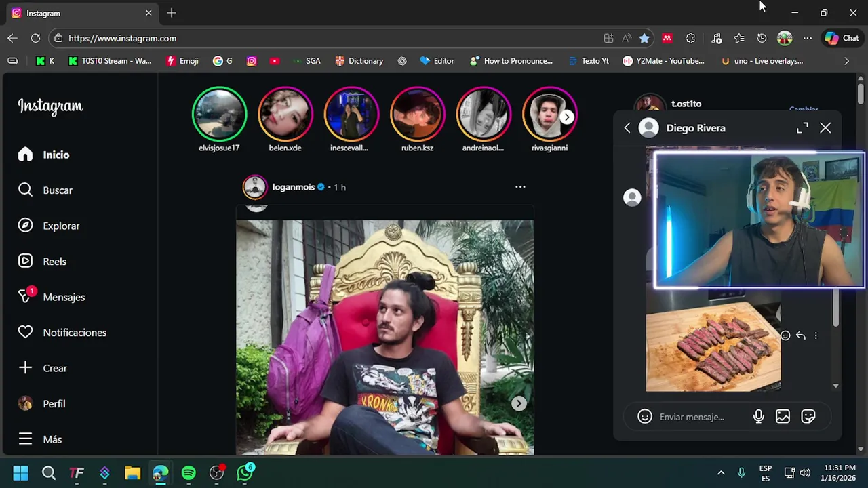Show hidden system tray icons
The width and height of the screenshot is (868, 488).
coord(721,472)
